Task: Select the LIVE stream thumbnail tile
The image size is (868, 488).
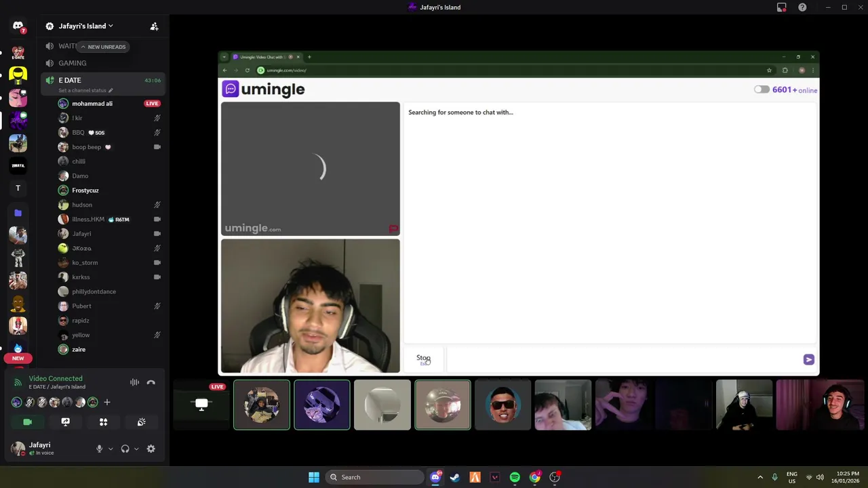Action: pyautogui.click(x=201, y=405)
